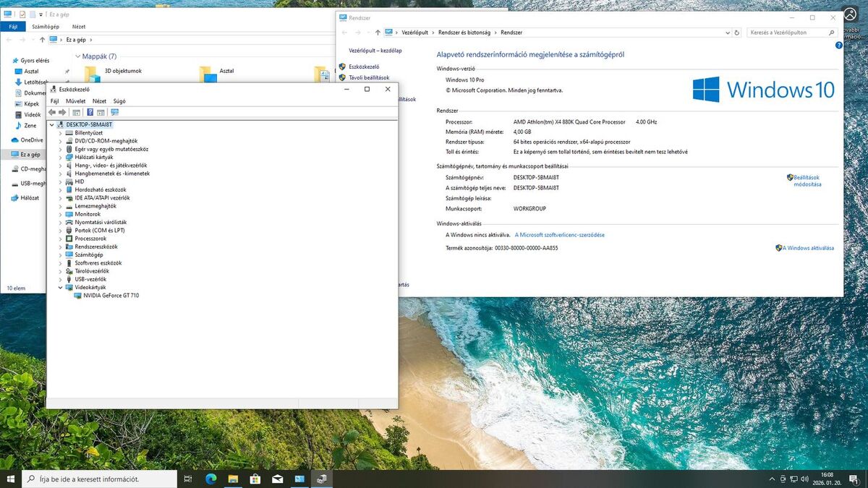Click the Forward arrow in Eszközkezelő toolbar
This screenshot has width=868, height=488.
62,112
